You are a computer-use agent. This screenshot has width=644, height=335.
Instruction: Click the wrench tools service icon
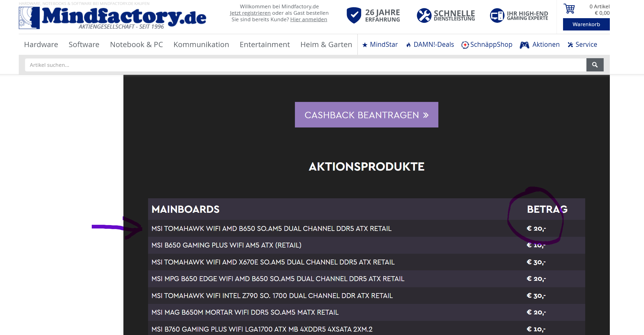coord(424,15)
